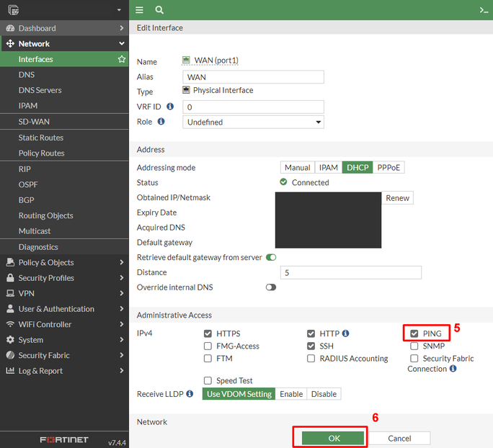Click the Renew button
This screenshot has width=493, height=448.
pyautogui.click(x=397, y=198)
